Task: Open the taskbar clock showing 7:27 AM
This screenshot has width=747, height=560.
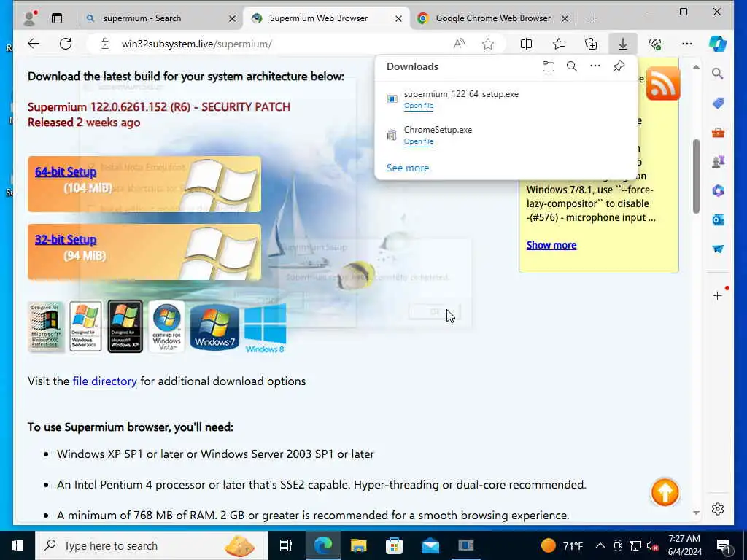Action: point(684,545)
